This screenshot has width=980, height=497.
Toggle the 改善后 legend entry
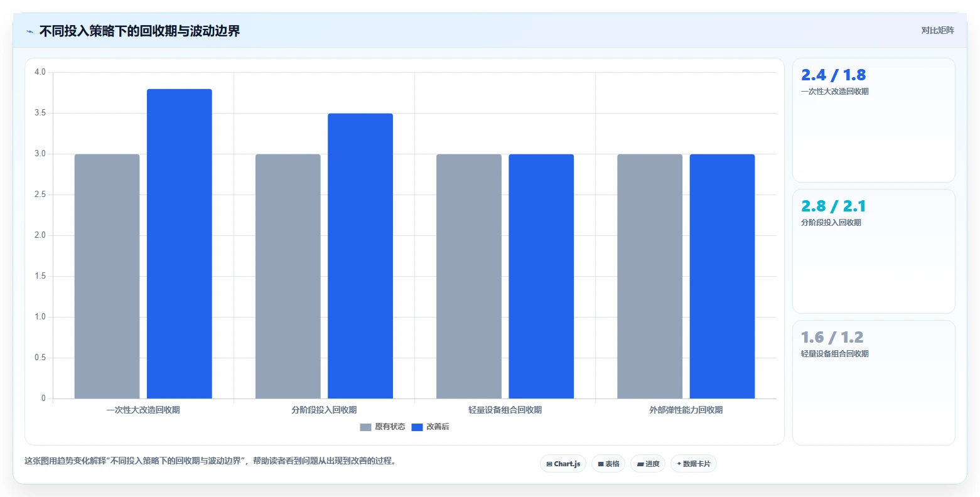[x=430, y=427]
